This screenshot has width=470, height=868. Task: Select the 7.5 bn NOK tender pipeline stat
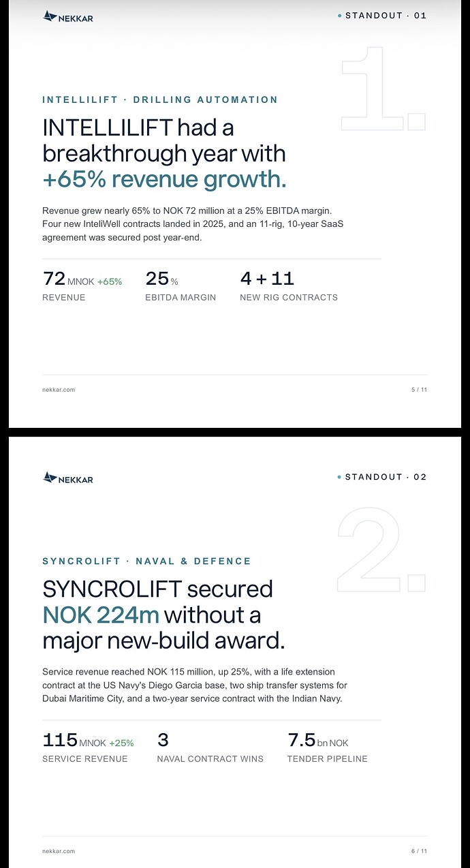tap(317, 740)
